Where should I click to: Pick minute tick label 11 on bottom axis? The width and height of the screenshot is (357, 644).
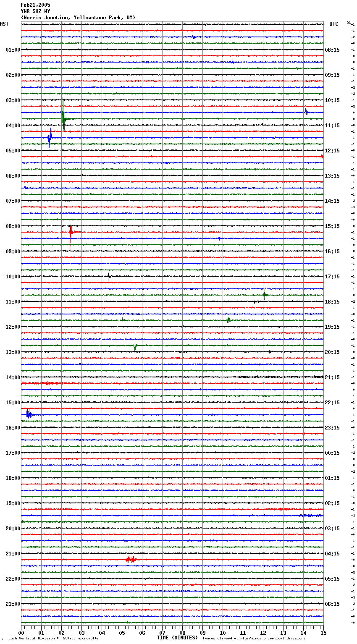(x=243, y=633)
